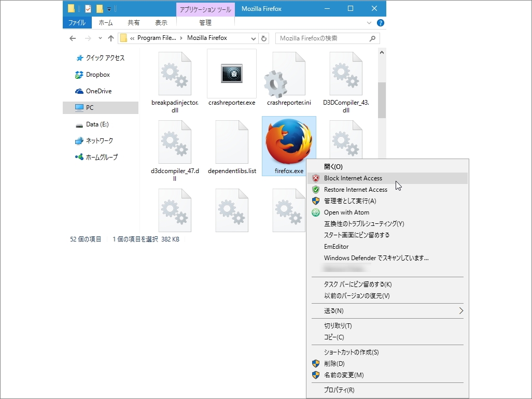Click the refresh icon beside address bar
The height and width of the screenshot is (399, 532).
tap(264, 38)
